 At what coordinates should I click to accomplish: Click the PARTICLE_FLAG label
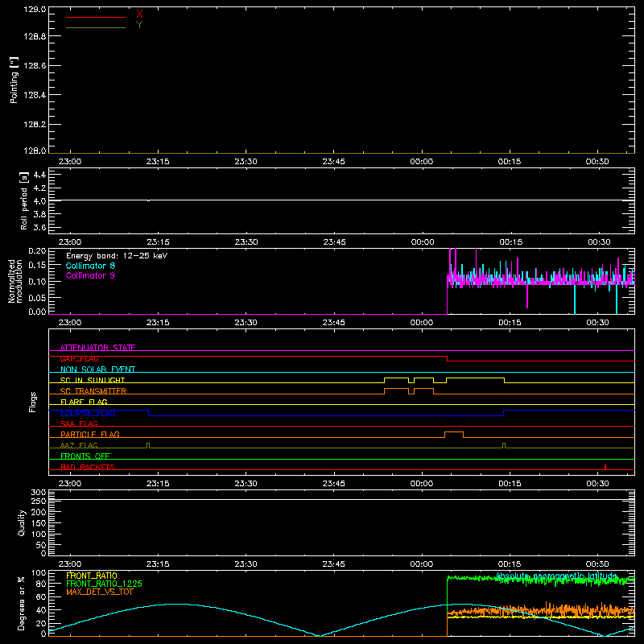click(90, 434)
